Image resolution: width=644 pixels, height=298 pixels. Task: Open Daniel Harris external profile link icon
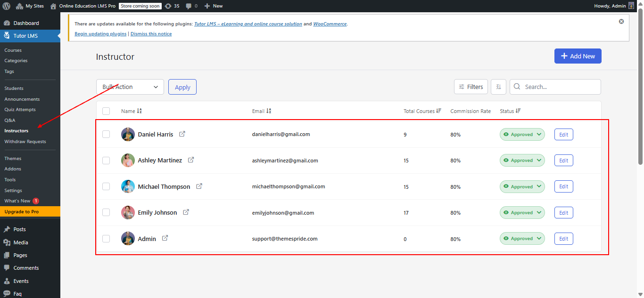182,134
